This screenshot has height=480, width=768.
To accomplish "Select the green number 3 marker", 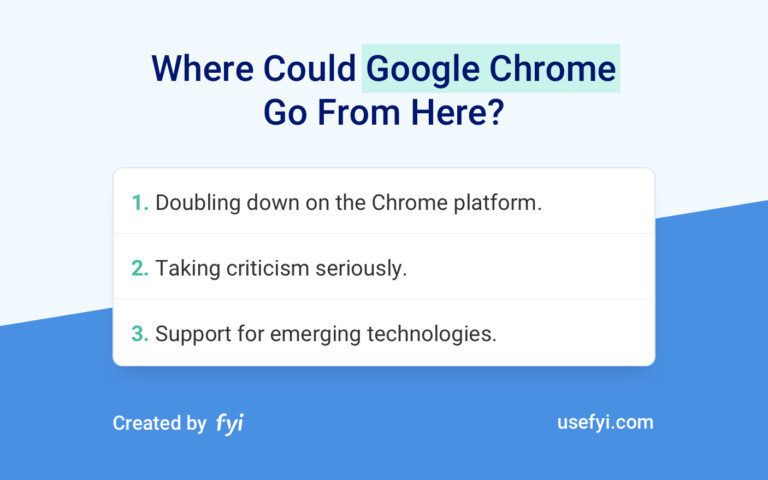I will (139, 334).
